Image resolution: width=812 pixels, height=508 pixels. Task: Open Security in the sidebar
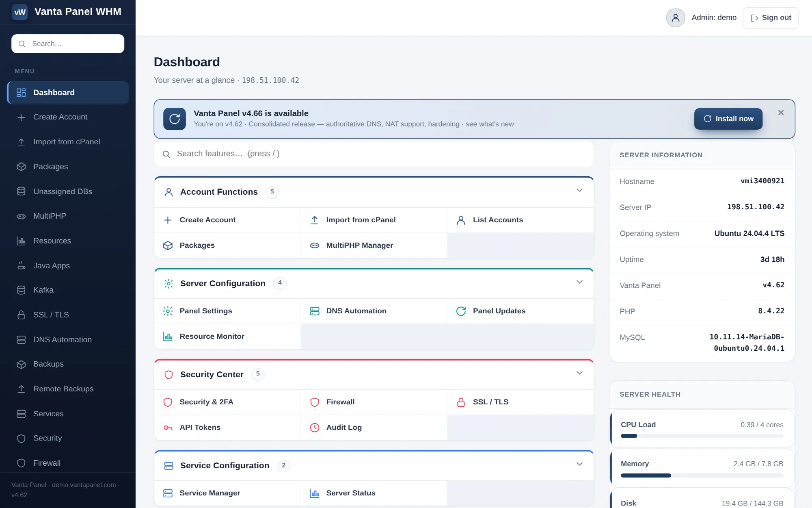pyautogui.click(x=68, y=438)
